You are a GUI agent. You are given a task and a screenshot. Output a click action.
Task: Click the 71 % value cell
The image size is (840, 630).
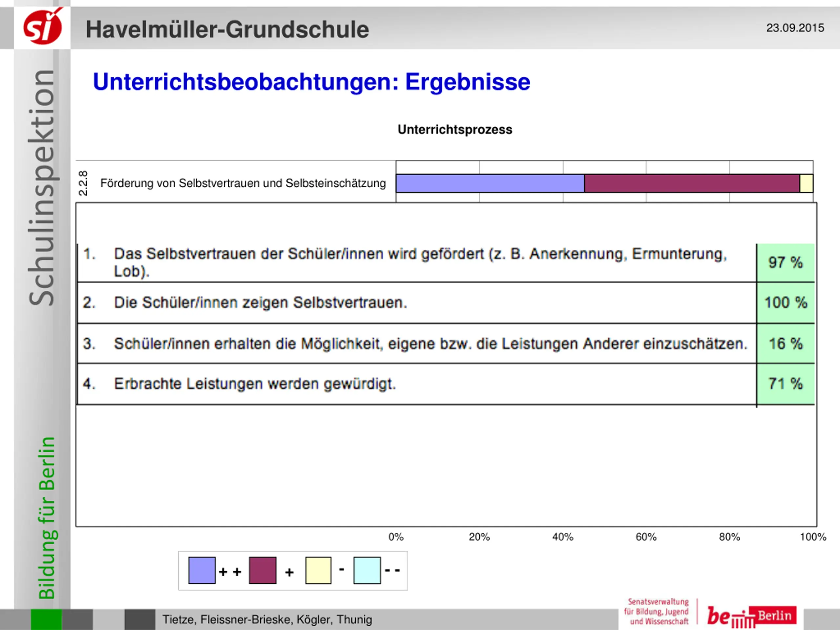point(785,384)
